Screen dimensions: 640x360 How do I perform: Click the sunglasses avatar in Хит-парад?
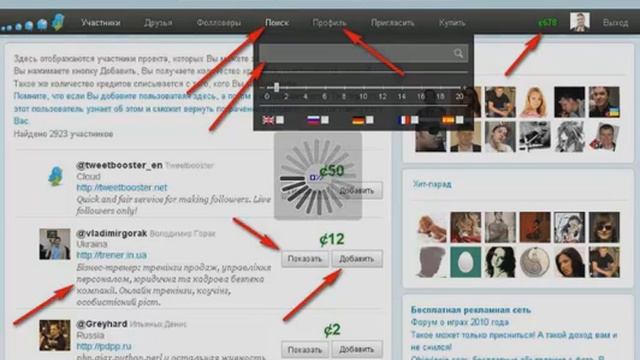(x=604, y=227)
